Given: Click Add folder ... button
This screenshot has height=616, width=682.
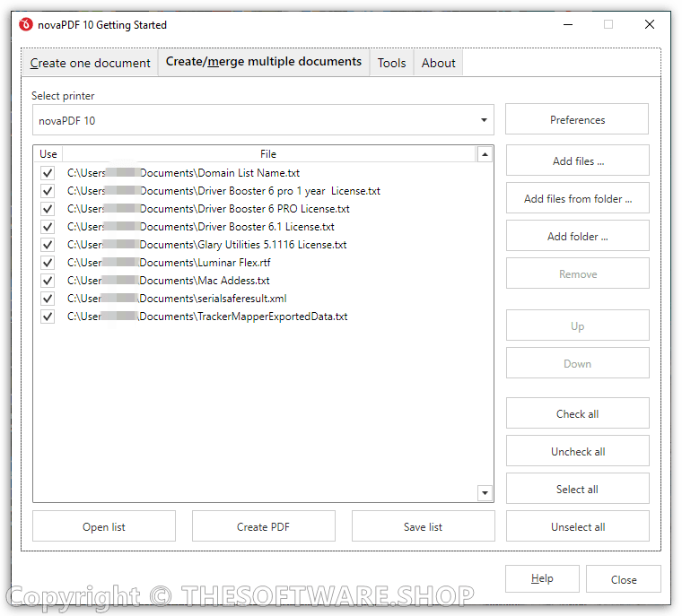Looking at the screenshot, I should coord(578,236).
